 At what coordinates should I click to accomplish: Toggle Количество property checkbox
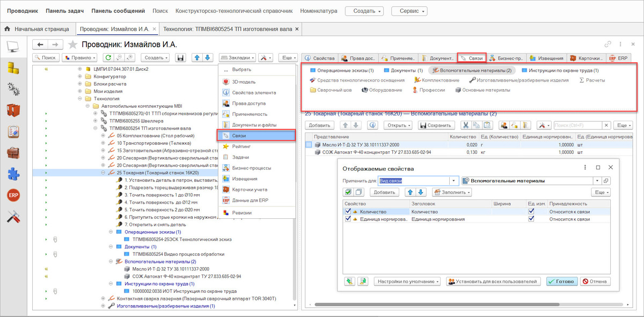[348, 211]
